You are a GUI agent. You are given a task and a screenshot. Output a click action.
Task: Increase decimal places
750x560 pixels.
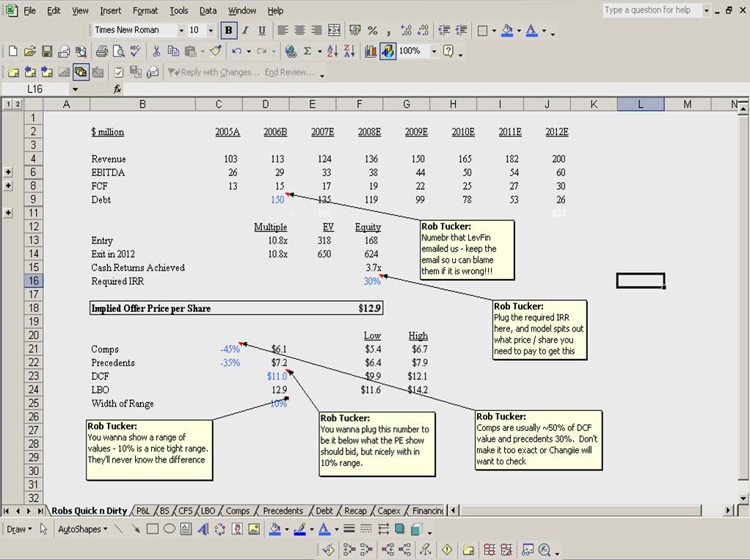[406, 31]
